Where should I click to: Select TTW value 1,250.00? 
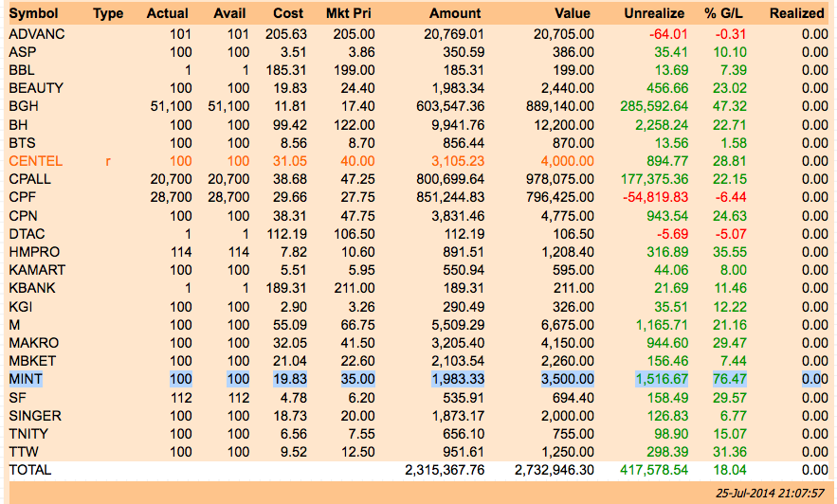coord(568,452)
